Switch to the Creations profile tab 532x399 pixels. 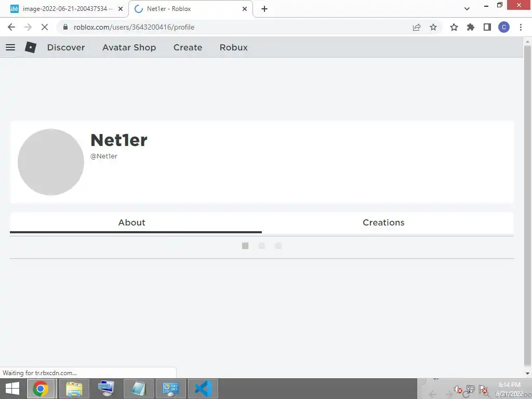[x=388, y=222]
